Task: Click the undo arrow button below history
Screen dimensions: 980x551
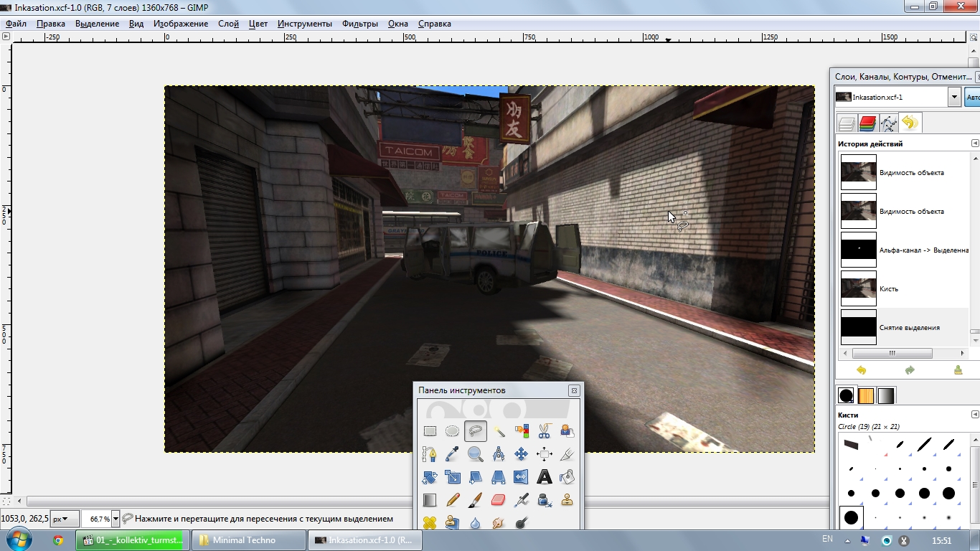Action: click(x=861, y=370)
